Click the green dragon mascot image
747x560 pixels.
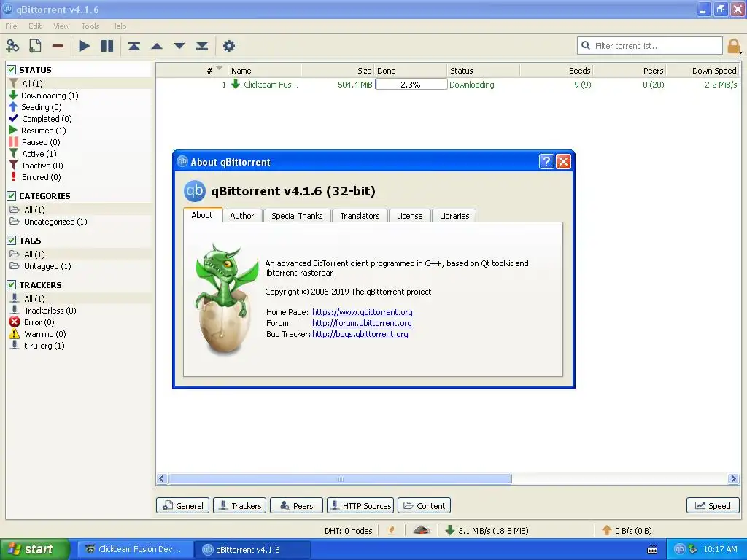[x=226, y=298]
